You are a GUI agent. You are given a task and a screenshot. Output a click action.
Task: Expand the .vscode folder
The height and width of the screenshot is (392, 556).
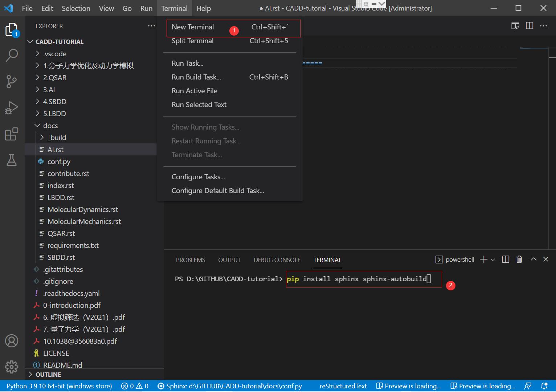[x=91, y=54]
